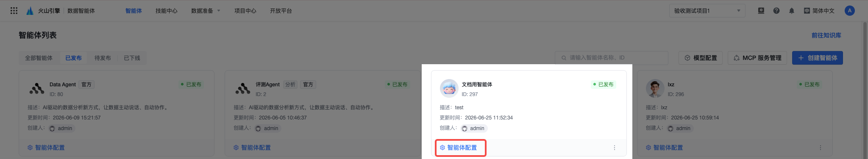Expand the 验收测试项目1 project dropdown
Screen dimensions: 868x159
click(707, 11)
